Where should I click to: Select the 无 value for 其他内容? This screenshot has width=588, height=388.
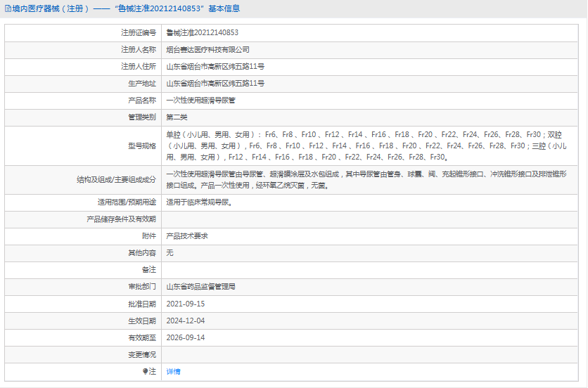[170, 252]
